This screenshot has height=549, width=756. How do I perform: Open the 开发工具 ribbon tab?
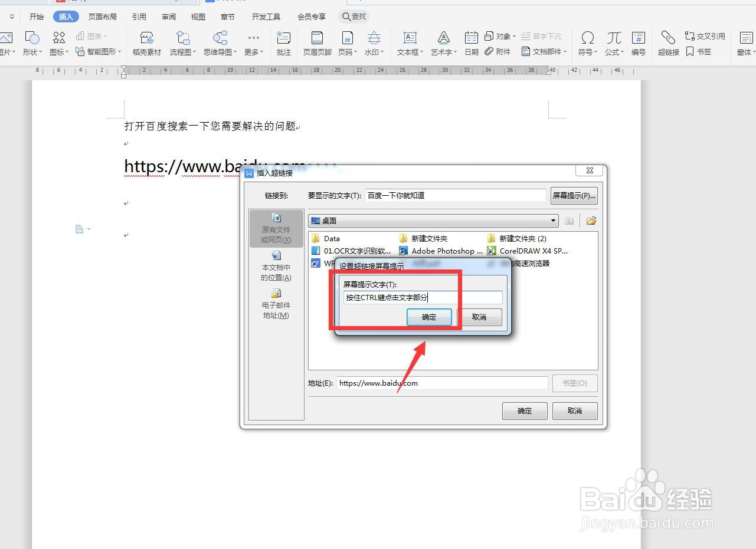pos(266,17)
